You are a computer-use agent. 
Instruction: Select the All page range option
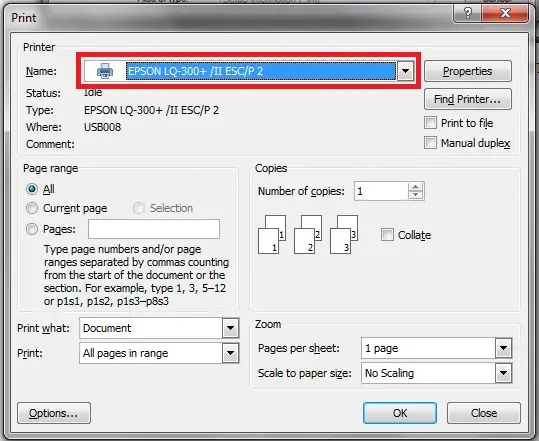coord(32,189)
